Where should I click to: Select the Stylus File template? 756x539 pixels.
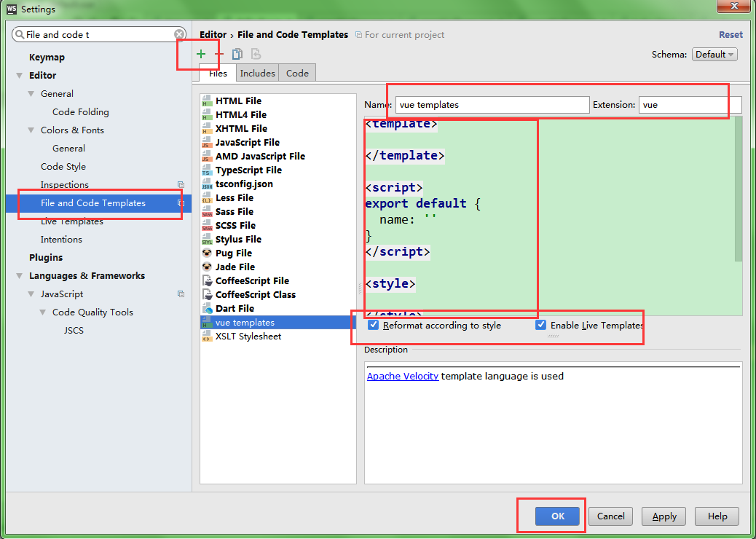click(x=278, y=240)
